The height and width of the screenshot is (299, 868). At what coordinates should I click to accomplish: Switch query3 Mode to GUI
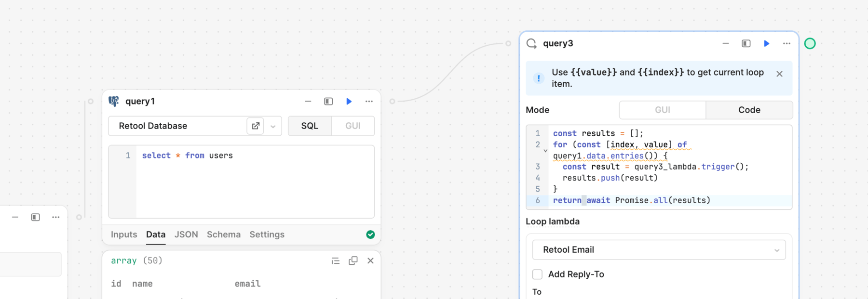663,110
